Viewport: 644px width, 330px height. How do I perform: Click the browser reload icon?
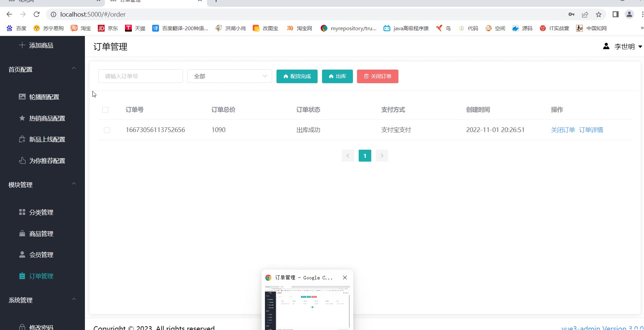coord(37,14)
